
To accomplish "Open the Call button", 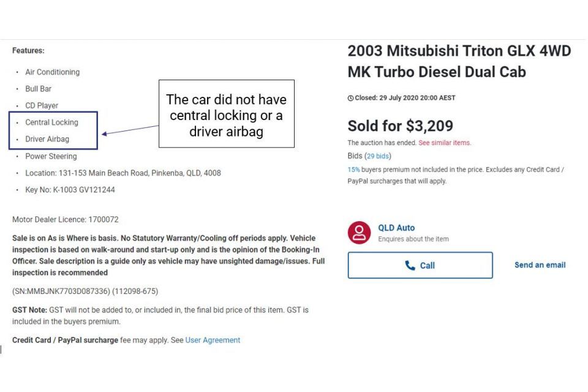I will 420,265.
